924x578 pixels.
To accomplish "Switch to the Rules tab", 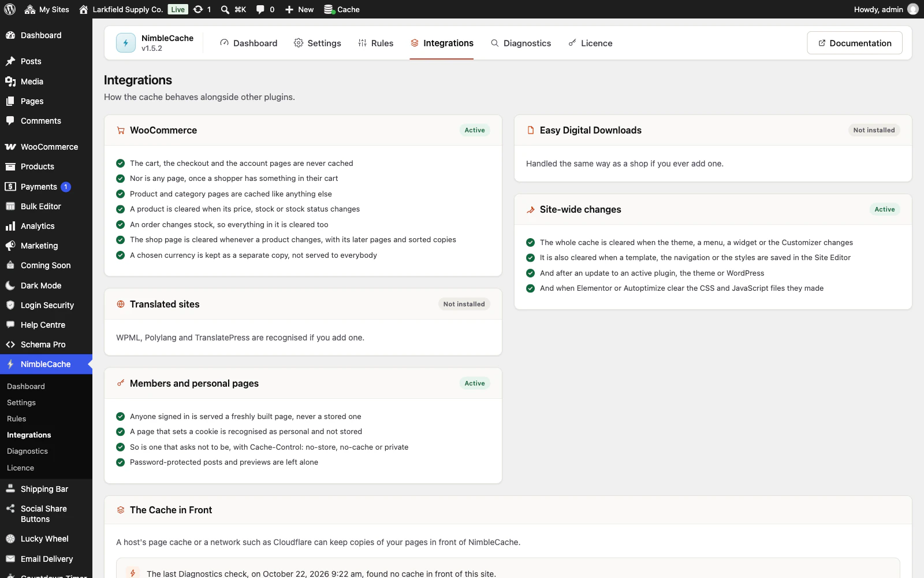I will (x=375, y=43).
